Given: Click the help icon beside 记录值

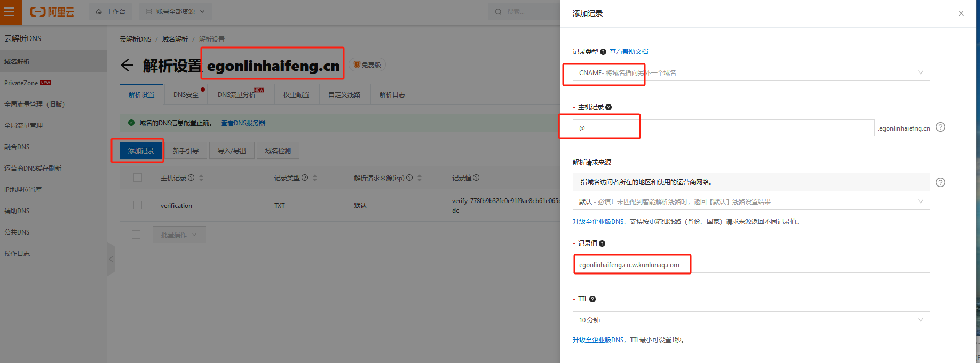Looking at the screenshot, I should click(x=602, y=244).
